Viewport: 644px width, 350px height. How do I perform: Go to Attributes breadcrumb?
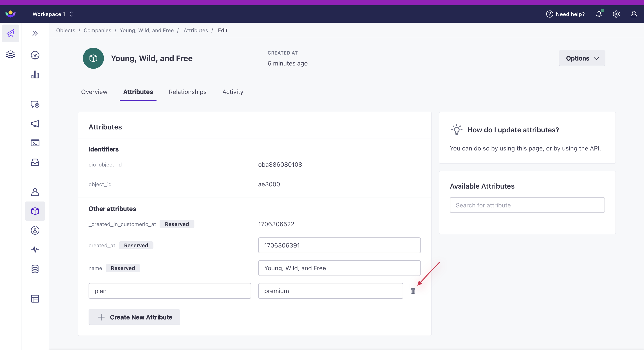pos(196,30)
